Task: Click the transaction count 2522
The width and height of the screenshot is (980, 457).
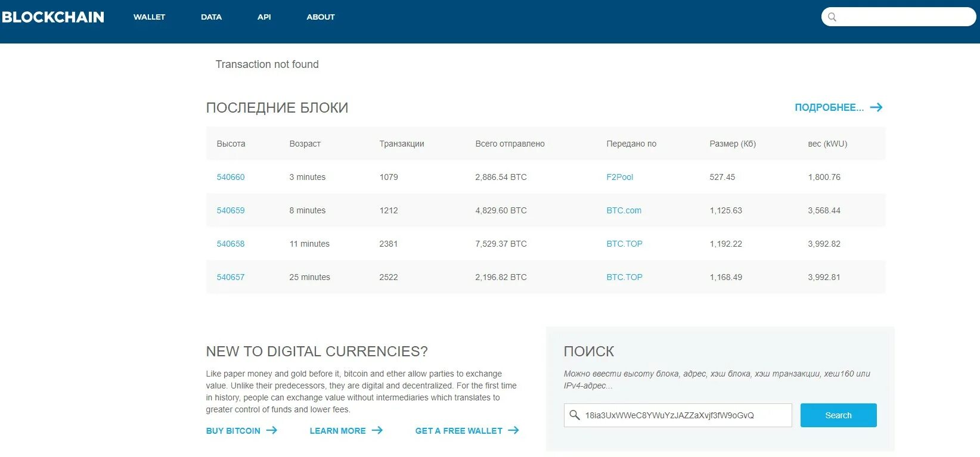Action: [389, 277]
